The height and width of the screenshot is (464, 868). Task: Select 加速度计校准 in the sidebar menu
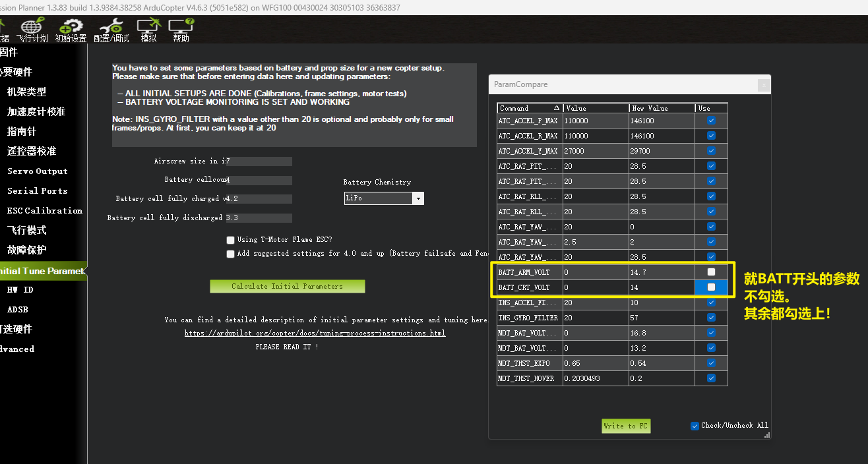pos(36,111)
